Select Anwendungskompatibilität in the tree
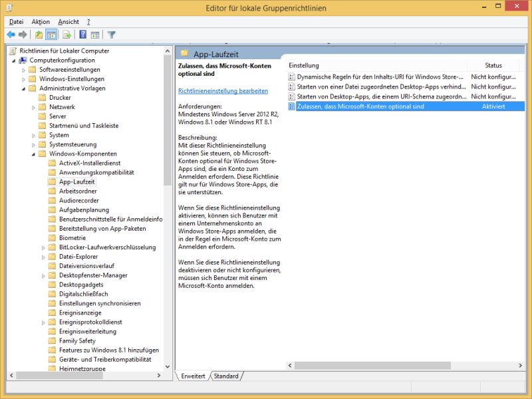Viewport: 532px width, 399px height. pos(96,172)
